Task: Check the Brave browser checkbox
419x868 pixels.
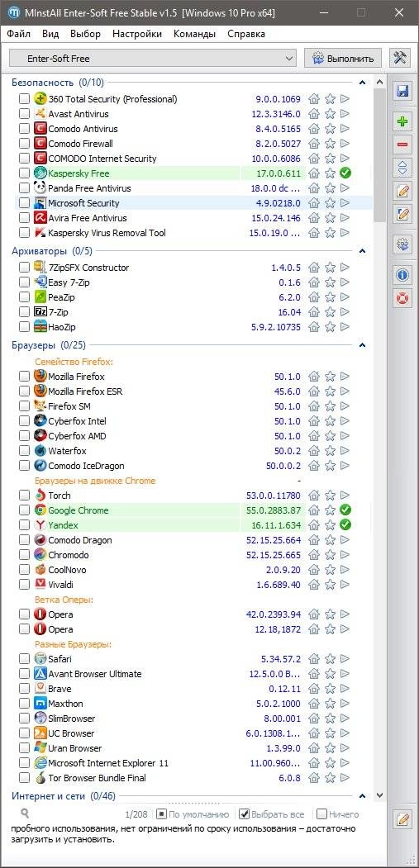Action: click(x=24, y=689)
